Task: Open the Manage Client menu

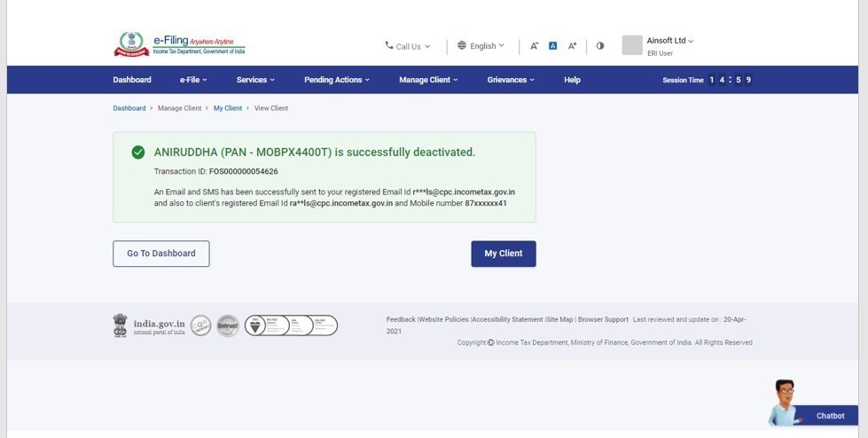Action: click(x=428, y=80)
